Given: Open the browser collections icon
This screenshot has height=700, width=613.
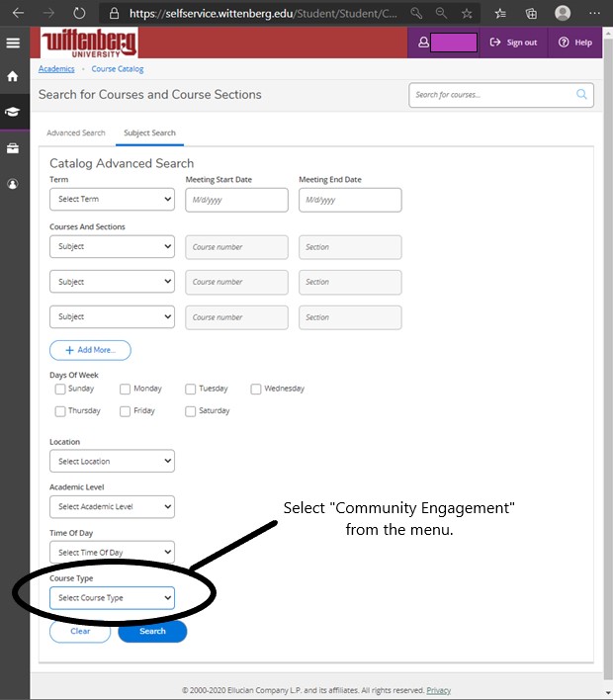Looking at the screenshot, I should click(531, 14).
